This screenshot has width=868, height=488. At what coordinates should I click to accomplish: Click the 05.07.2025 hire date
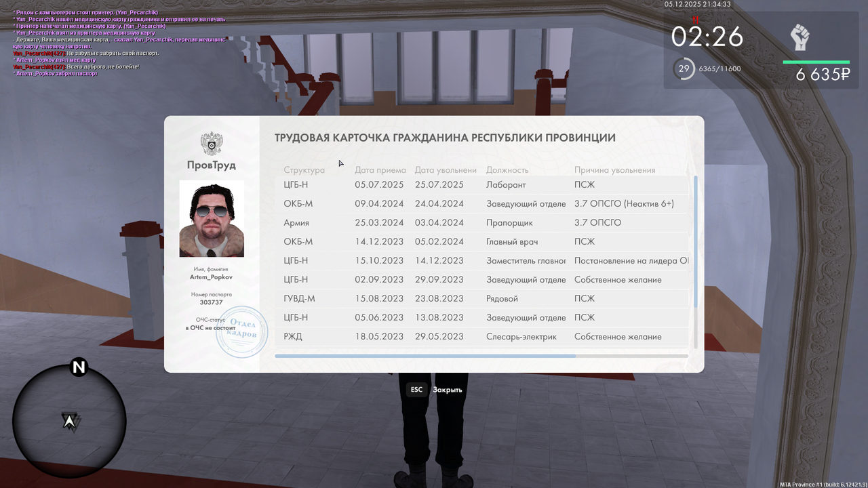click(x=379, y=184)
